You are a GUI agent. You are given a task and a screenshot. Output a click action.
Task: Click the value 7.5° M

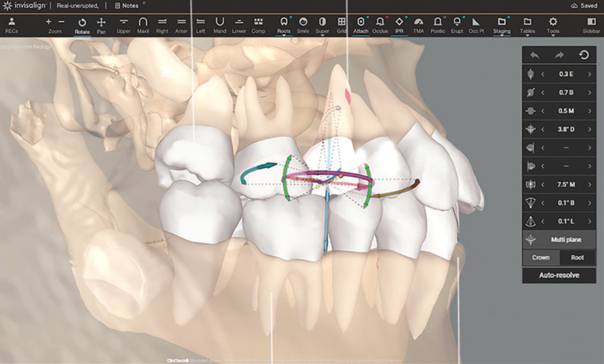coord(566,185)
